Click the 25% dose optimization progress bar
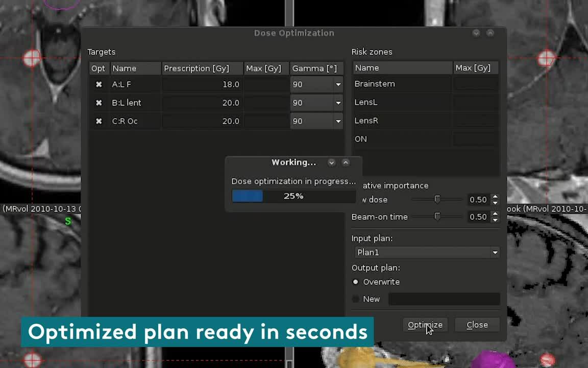This screenshot has width=588, height=368. click(293, 196)
